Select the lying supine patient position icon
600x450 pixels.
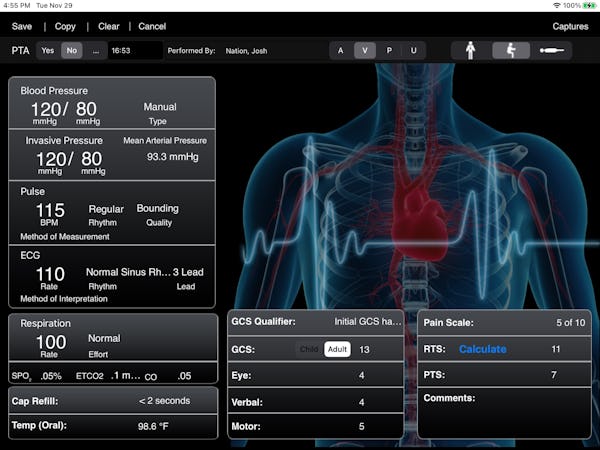click(551, 51)
